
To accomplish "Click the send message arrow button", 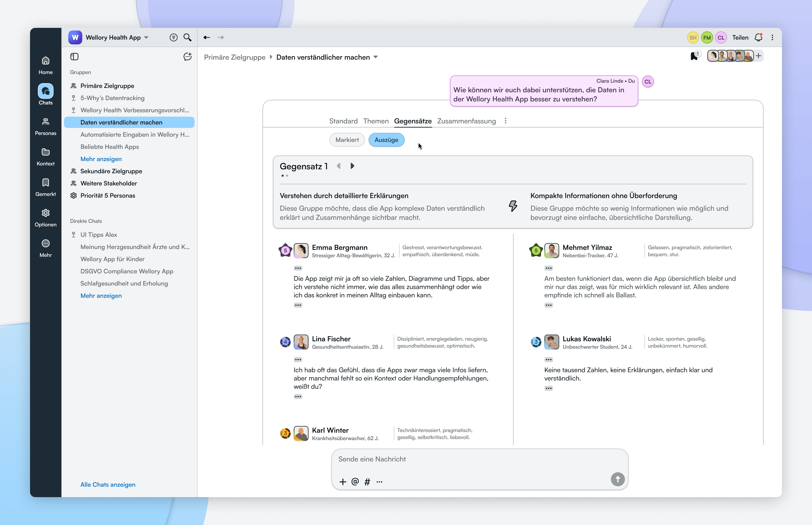I will point(617,479).
